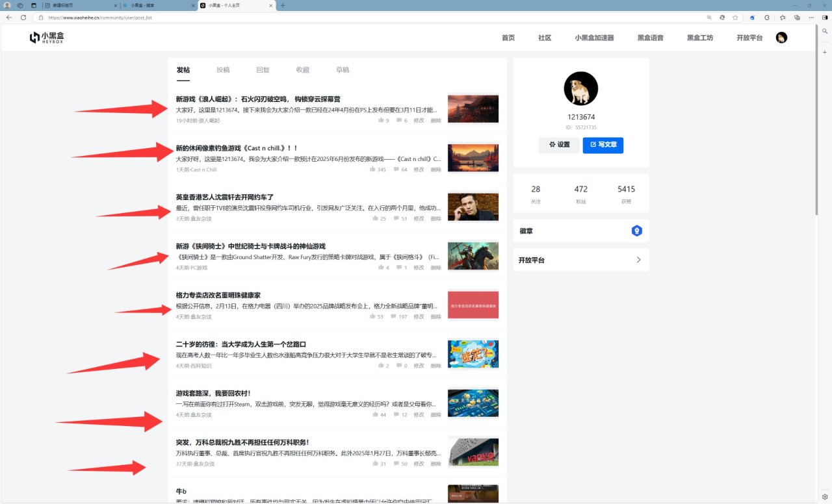Go back to the previous browser page

[x=9, y=18]
